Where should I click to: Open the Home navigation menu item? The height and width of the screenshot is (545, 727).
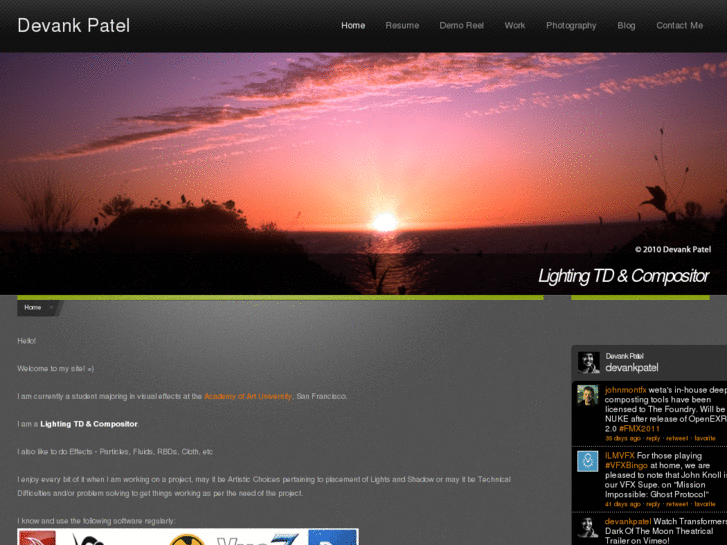point(353,26)
